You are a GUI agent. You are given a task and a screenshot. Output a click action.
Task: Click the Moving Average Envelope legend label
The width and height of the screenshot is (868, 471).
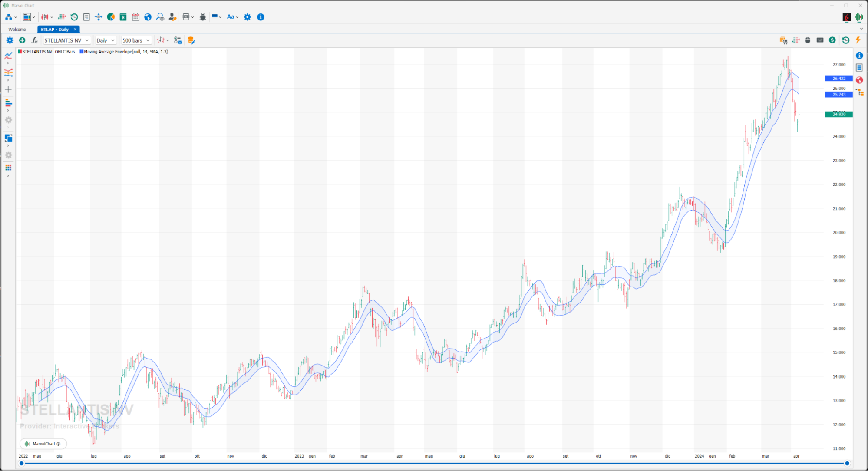click(x=126, y=52)
